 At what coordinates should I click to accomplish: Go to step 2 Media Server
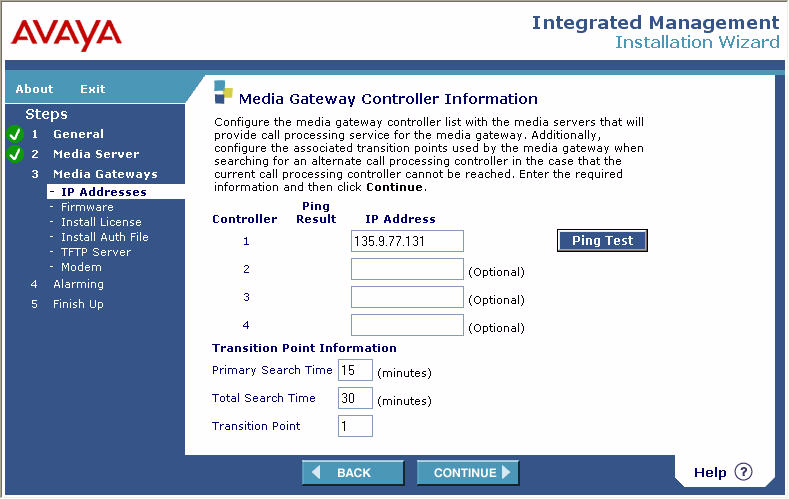coord(96,154)
